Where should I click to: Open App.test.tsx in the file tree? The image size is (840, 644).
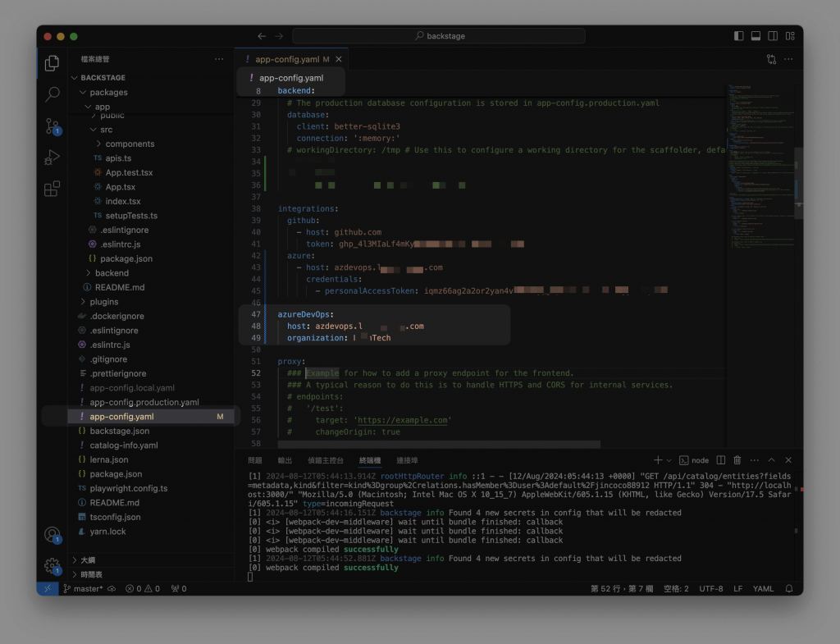[x=129, y=172]
